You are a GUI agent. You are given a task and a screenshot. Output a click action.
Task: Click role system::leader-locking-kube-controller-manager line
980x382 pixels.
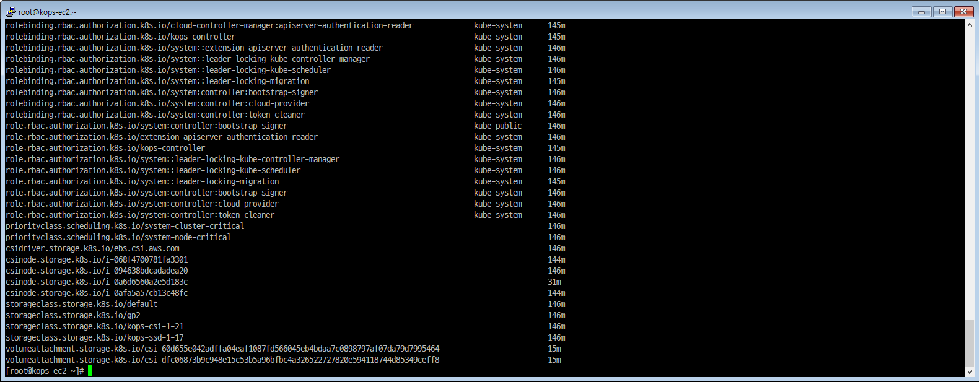(286, 159)
